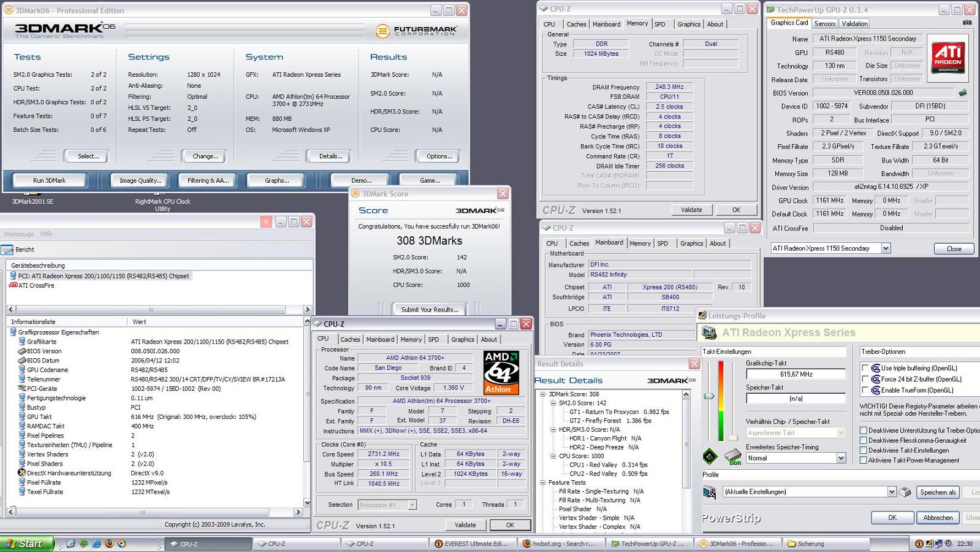Click the PowerStrip memory module icon

click(x=733, y=456)
